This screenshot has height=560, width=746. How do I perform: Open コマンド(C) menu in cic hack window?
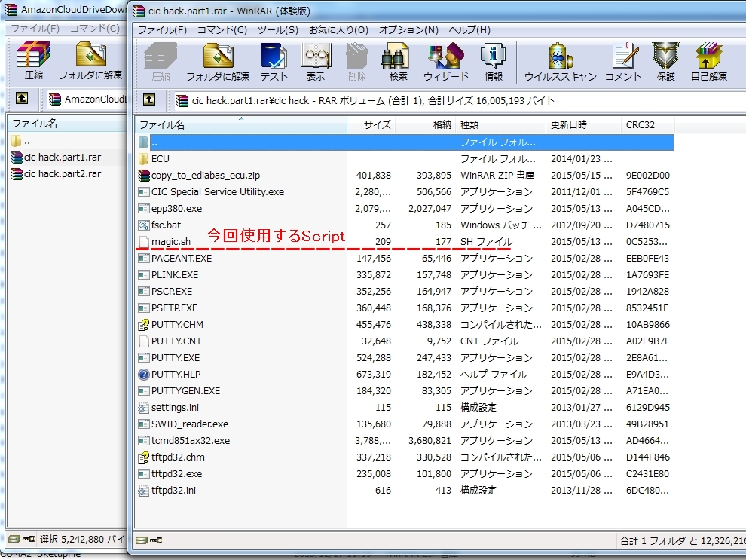click(x=222, y=30)
